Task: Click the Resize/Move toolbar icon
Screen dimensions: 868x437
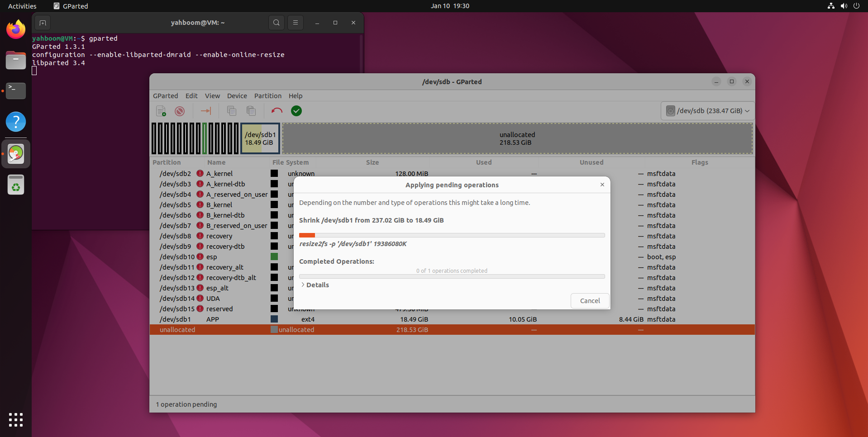Action: (x=206, y=111)
